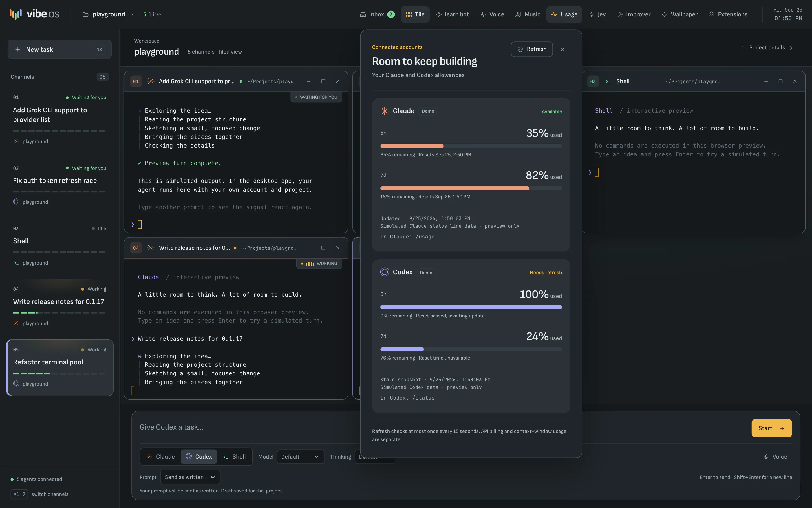Click Claude asterisk icon in tile 04 header
This screenshot has height=508, width=812.
coord(151,248)
